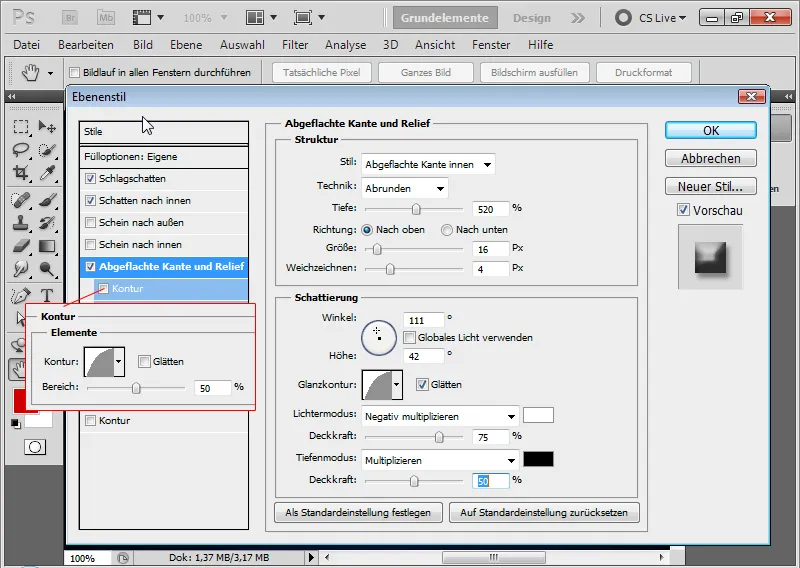This screenshot has width=800, height=568.
Task: Enable the Schein nach außen effect
Action: [x=90, y=223]
